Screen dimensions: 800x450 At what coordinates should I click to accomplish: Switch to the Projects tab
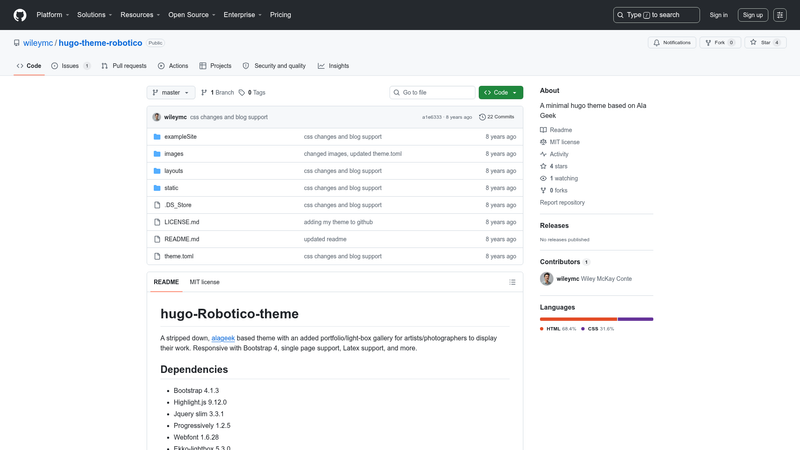[215, 66]
